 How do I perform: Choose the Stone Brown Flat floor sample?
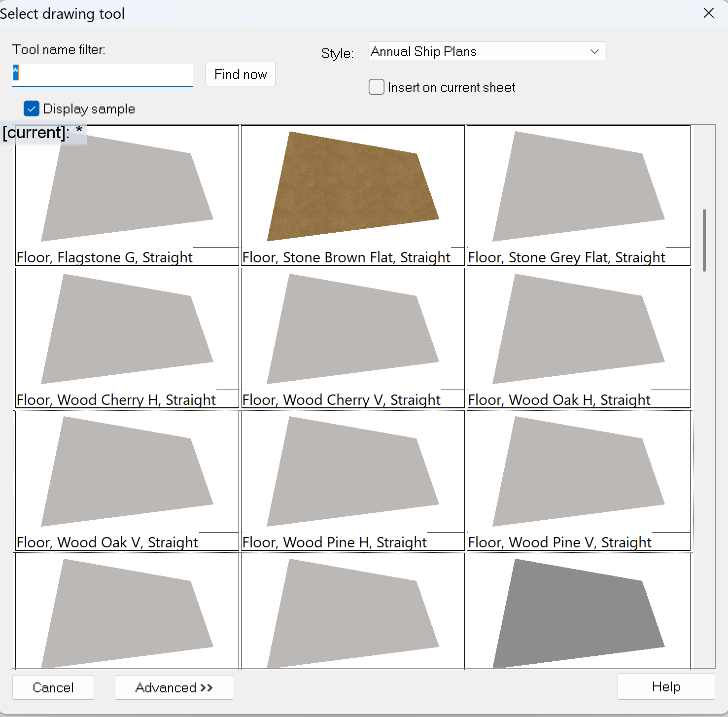352,195
